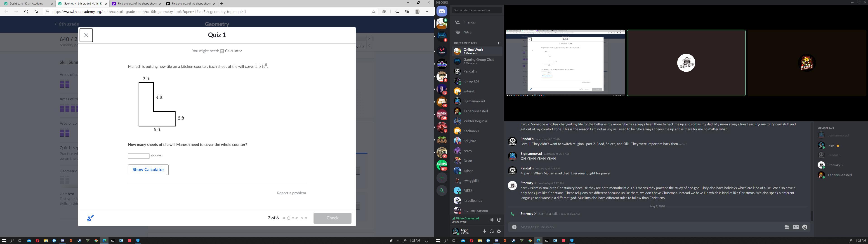Click the plus attach button in message bar

(x=514, y=227)
